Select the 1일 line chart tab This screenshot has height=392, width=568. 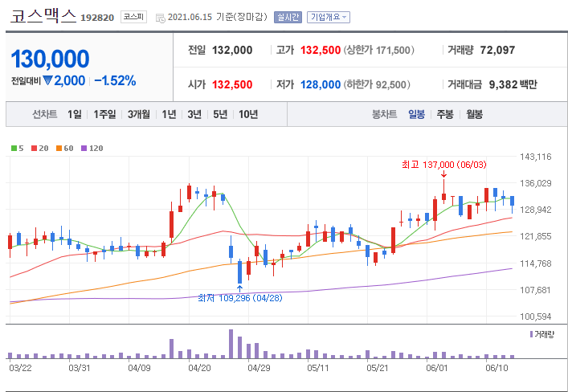point(74,115)
